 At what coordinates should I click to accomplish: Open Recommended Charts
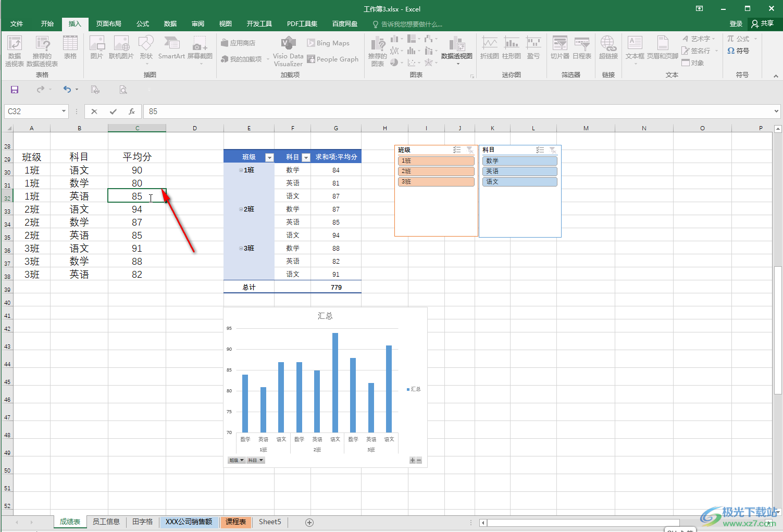click(378, 51)
